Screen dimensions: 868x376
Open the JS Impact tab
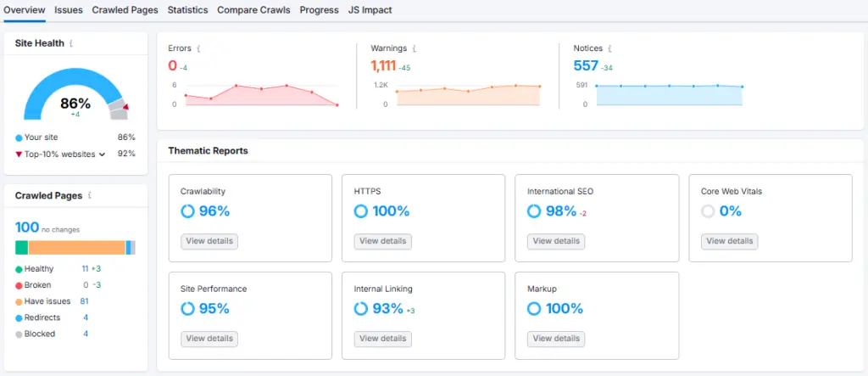point(370,10)
